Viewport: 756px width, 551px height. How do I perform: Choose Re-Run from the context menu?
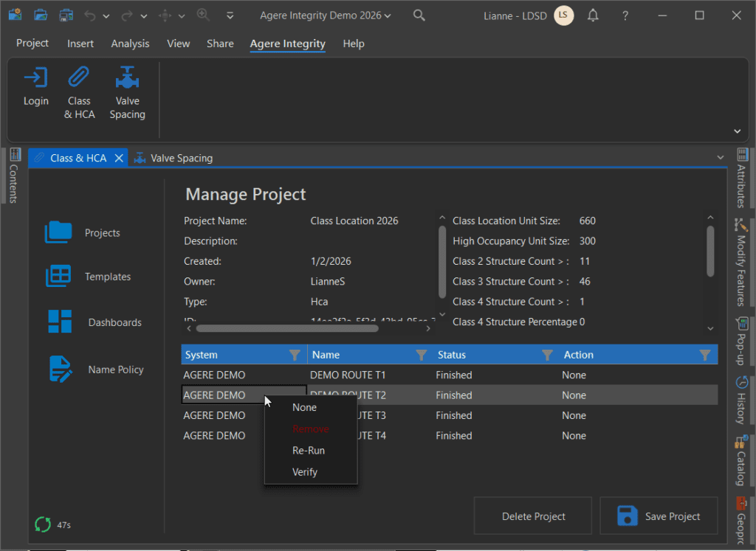pyautogui.click(x=309, y=450)
